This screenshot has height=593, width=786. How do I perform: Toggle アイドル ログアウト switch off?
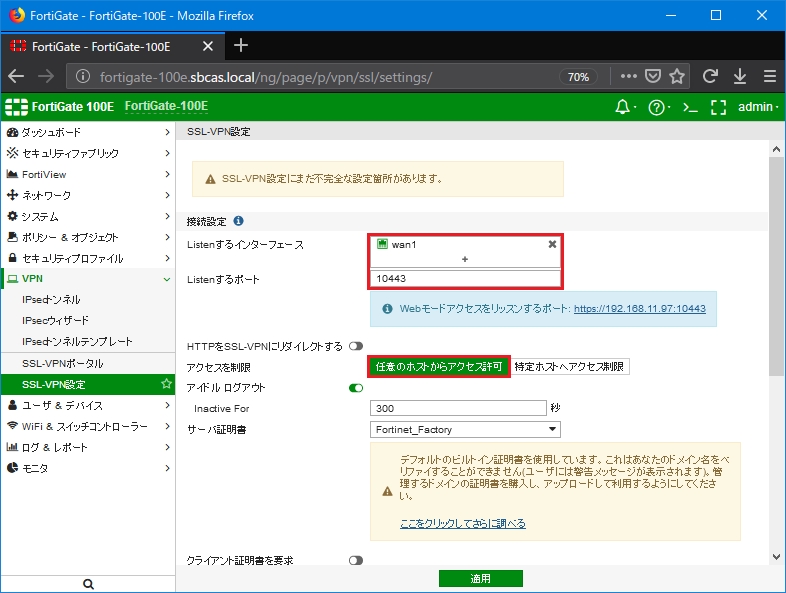tap(356, 388)
